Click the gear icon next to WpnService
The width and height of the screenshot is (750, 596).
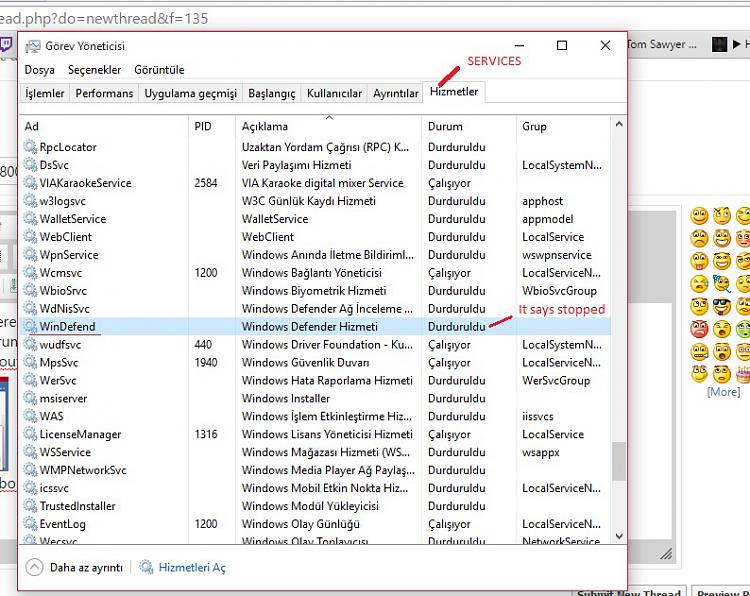(30, 254)
